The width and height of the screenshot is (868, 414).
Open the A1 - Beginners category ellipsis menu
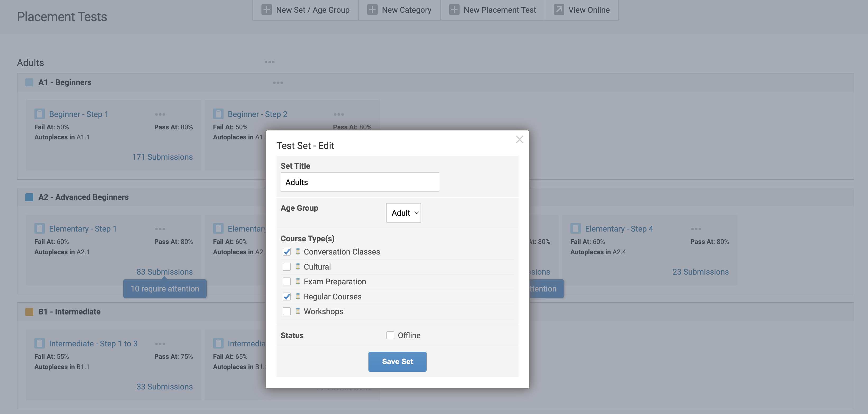278,83
